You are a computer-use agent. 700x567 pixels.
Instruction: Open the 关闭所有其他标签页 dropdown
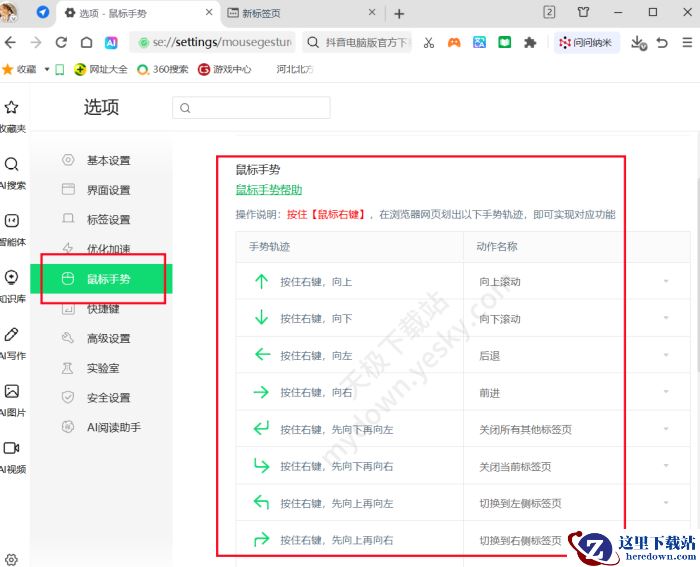tap(666, 429)
